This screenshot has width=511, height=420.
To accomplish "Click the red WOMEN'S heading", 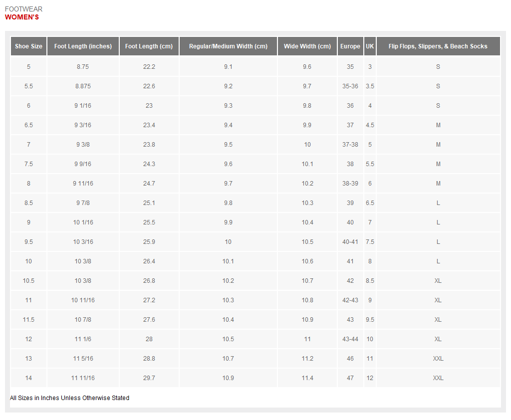I will [22, 17].
